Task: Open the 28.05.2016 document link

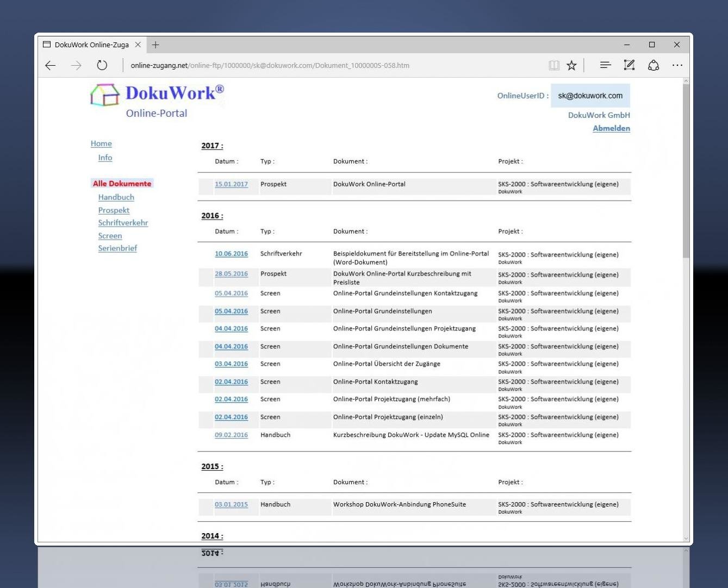Action: [x=231, y=274]
